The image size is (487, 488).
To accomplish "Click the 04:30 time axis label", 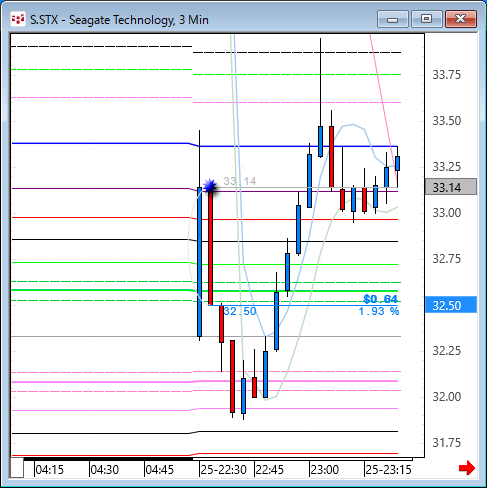I will point(105,470).
